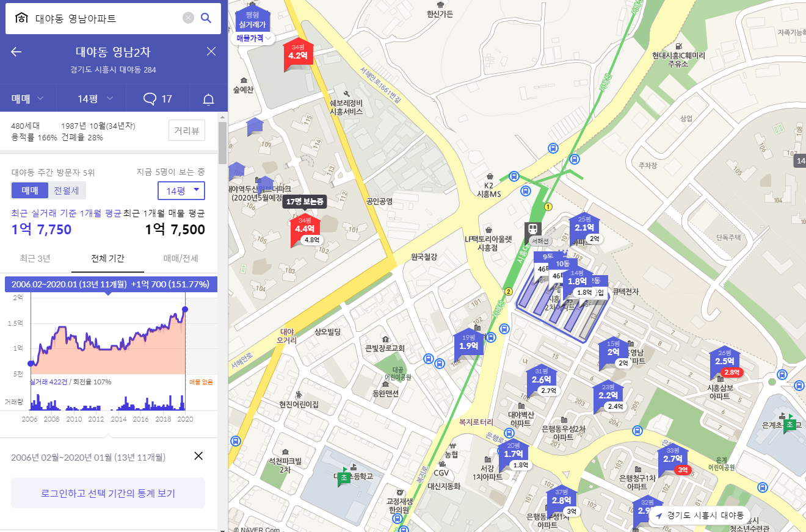Click the 서해선 subway station icon
The width and height of the screenshot is (806, 532).
[x=533, y=229]
